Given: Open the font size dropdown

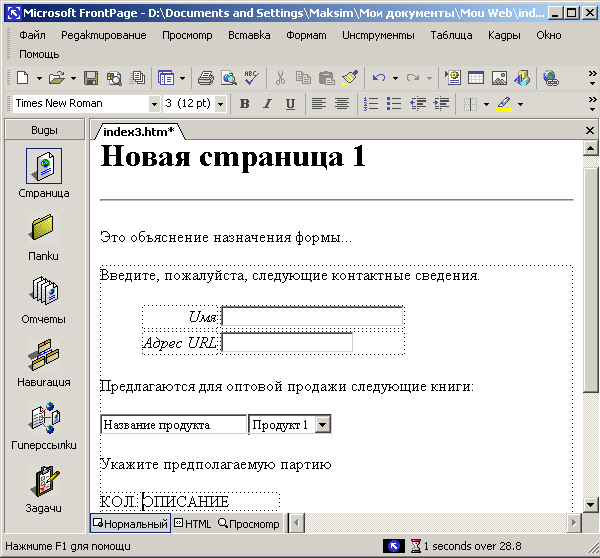Looking at the screenshot, I should [224, 103].
